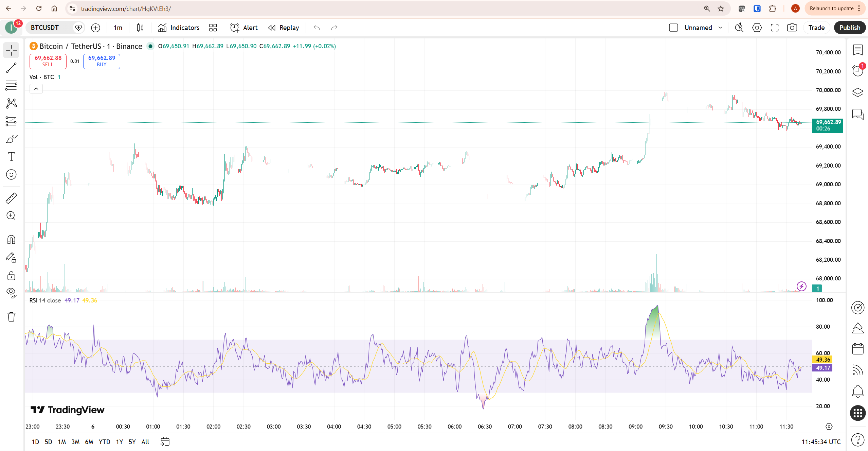Select the YTD range tab
The width and height of the screenshot is (868, 451).
point(104,442)
